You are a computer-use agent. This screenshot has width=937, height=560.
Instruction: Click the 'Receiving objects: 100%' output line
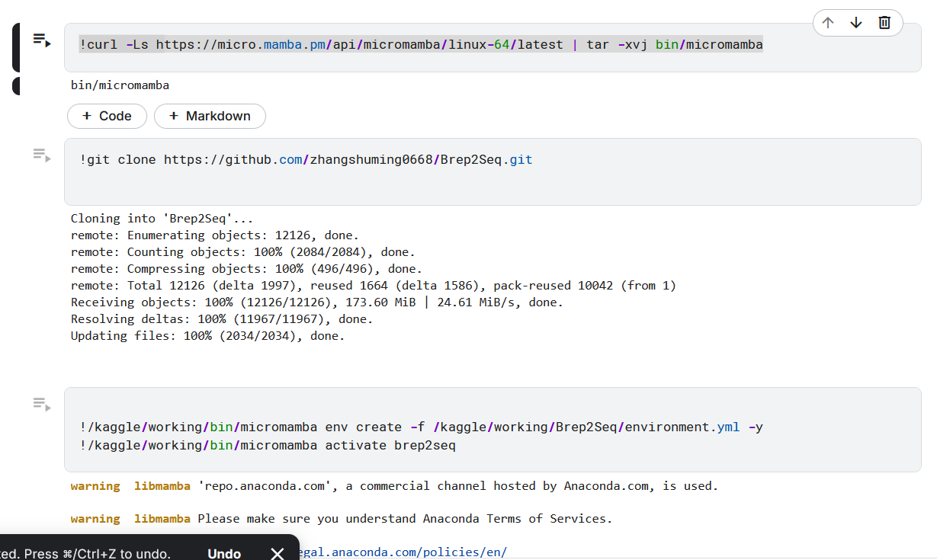coord(317,302)
